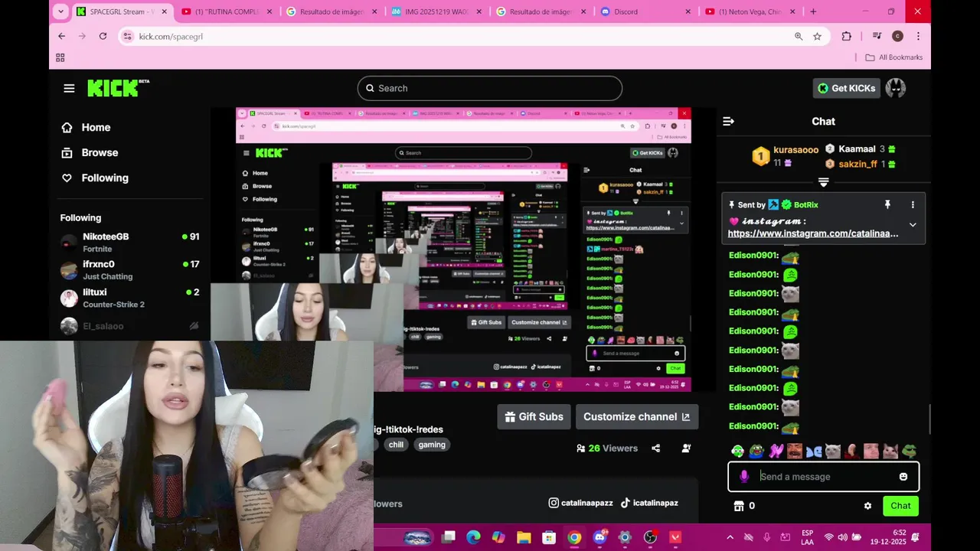Switch to the IMG 20251219 WA00 tab
Screen dimensions: 980x551
(x=436, y=11)
